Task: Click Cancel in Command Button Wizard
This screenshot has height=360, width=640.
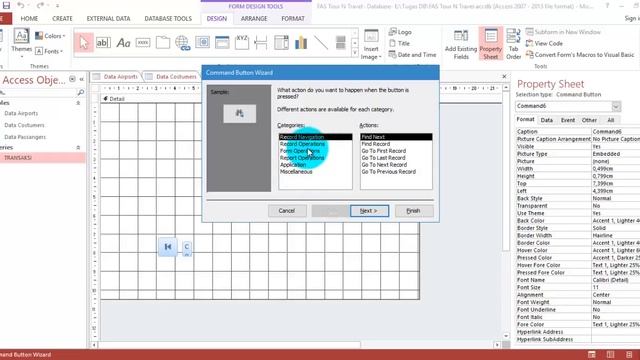Action: click(287, 211)
